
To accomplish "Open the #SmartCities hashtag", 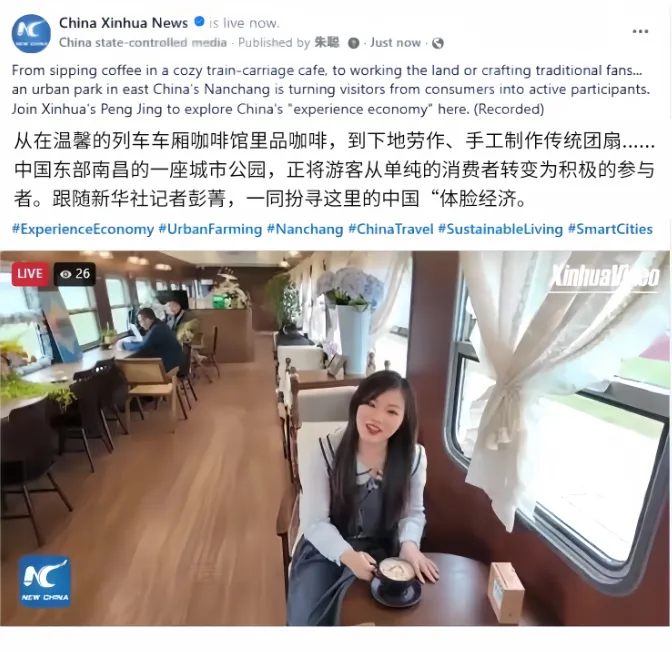I will pyautogui.click(x=610, y=229).
